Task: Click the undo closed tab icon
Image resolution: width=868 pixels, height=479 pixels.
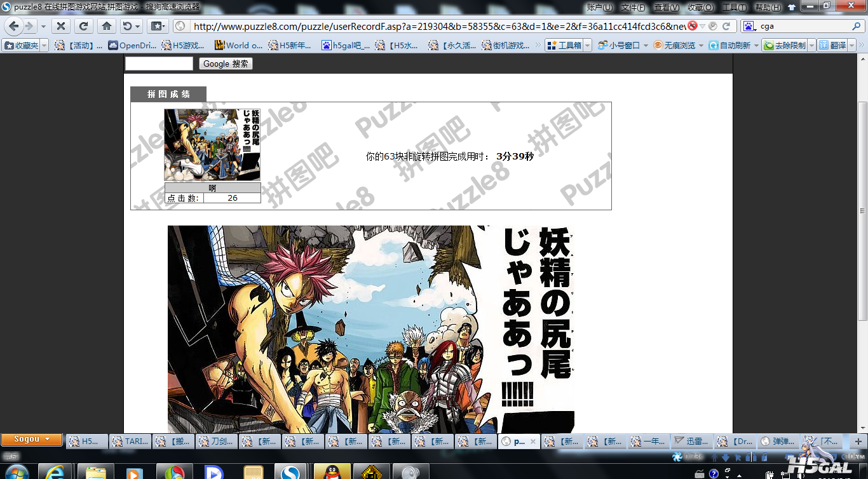Action: coord(128,26)
